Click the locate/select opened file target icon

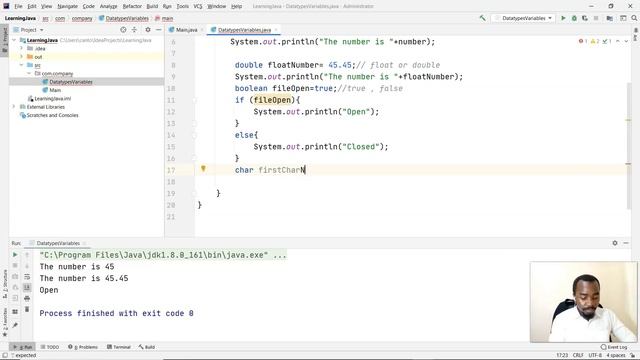coord(123,30)
